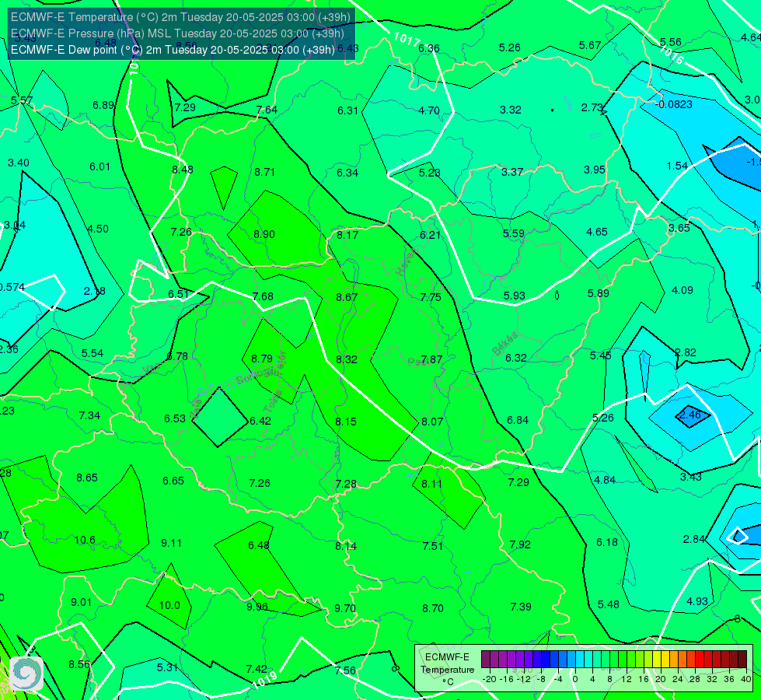Click the 8.79 dew point value

click(x=262, y=359)
